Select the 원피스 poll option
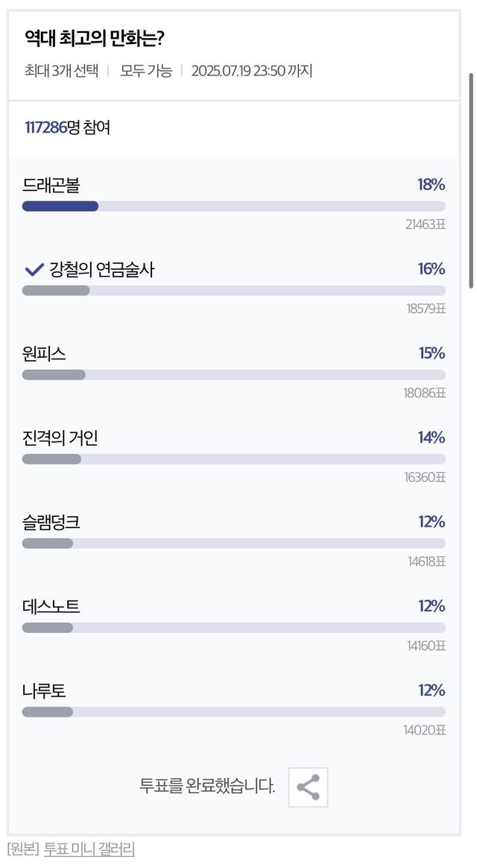477x868 pixels. pyautogui.click(x=44, y=353)
